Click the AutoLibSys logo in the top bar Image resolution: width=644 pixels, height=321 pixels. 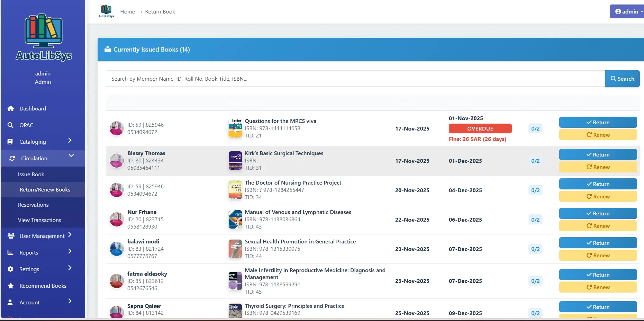point(106,11)
